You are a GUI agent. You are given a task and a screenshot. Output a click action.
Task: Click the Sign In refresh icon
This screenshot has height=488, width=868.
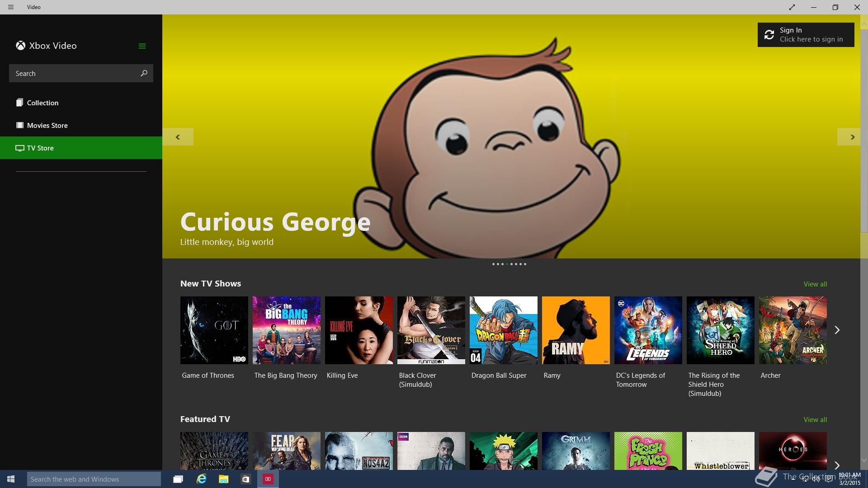coord(769,35)
